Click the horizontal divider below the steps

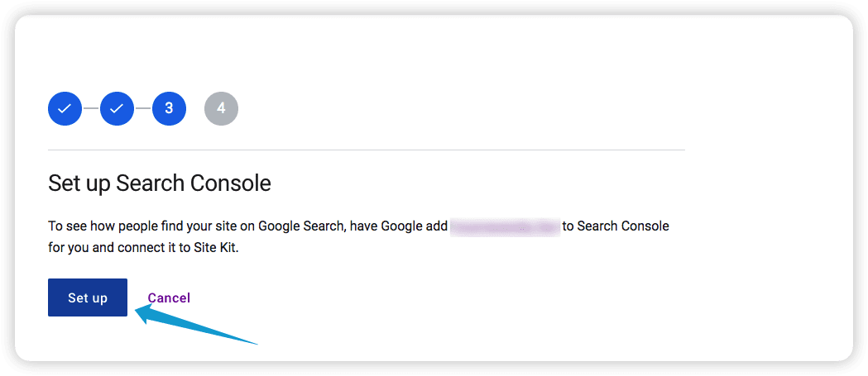tap(367, 150)
